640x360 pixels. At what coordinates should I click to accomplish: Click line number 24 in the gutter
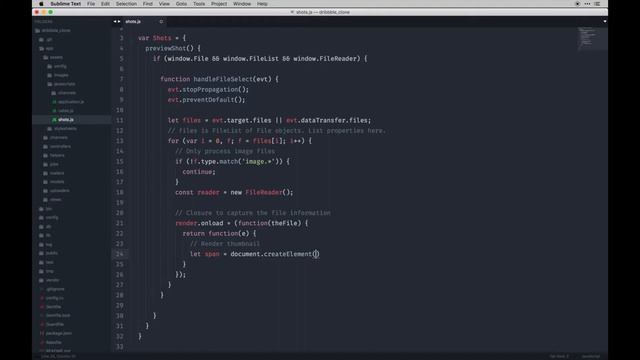click(119, 254)
